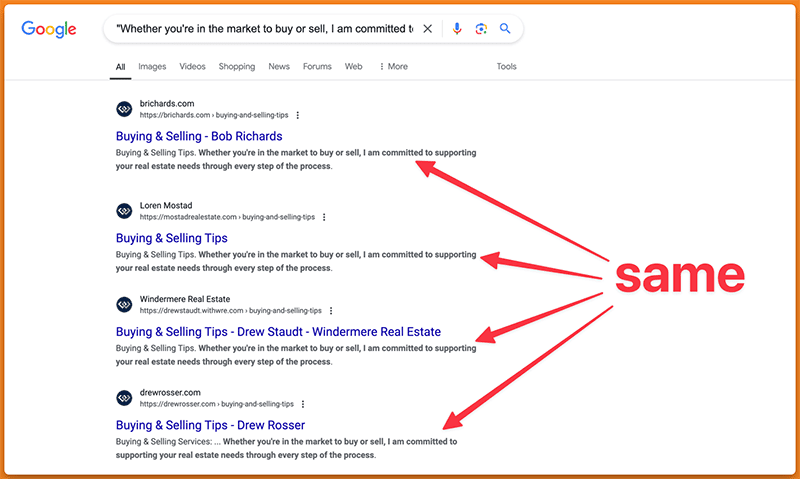Click the Windermere Real Estate result favicon
This screenshot has width=800, height=479.
(124, 305)
